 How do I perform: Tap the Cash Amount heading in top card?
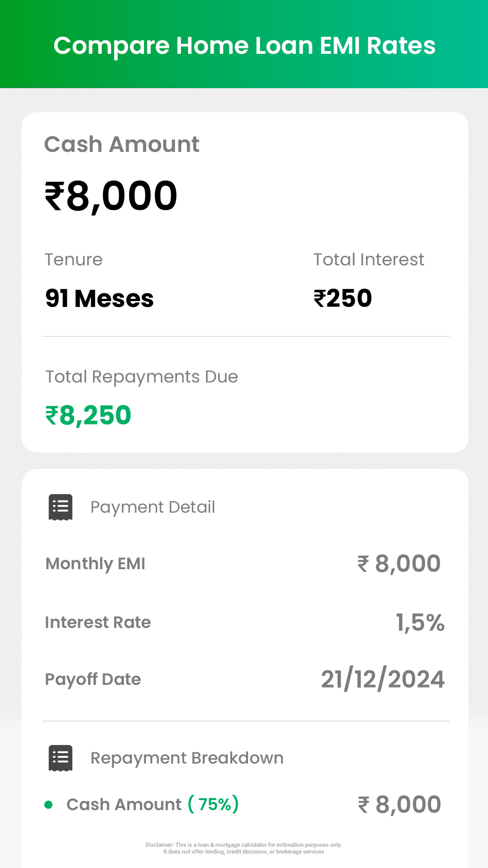pos(122,145)
